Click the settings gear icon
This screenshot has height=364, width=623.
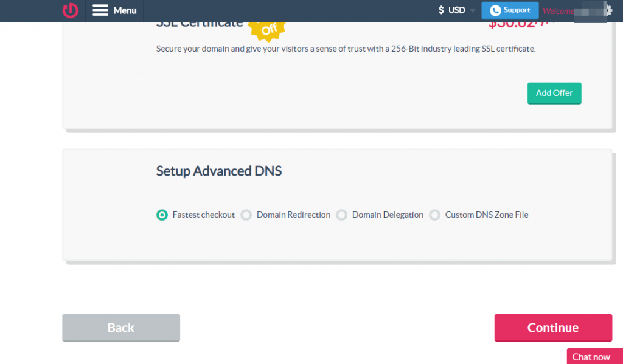(x=607, y=10)
